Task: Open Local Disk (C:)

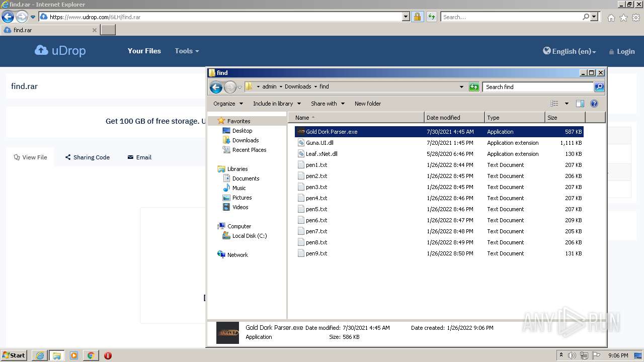Action: coord(249,236)
